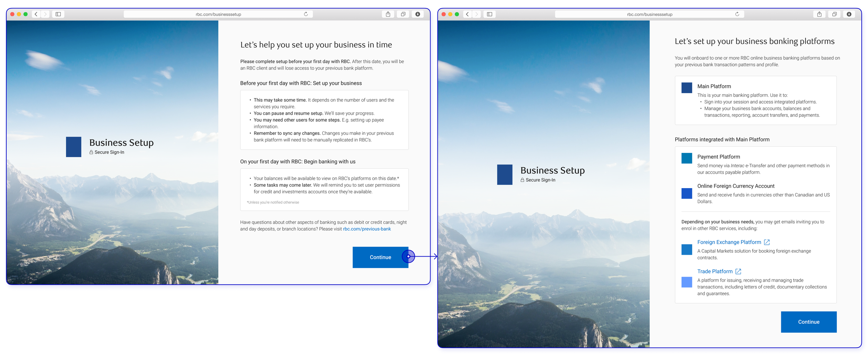Click the 'Payment Platform' heading text

point(718,157)
